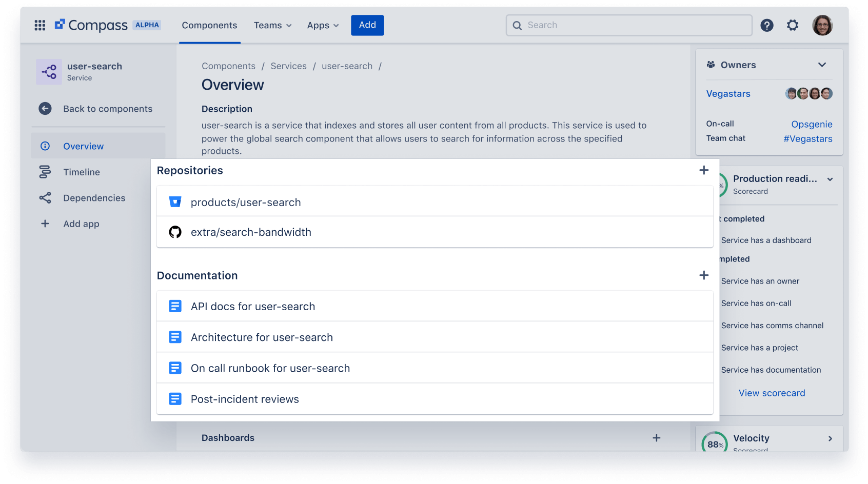
Task: Open the Compass app switcher grid
Action: click(x=40, y=25)
